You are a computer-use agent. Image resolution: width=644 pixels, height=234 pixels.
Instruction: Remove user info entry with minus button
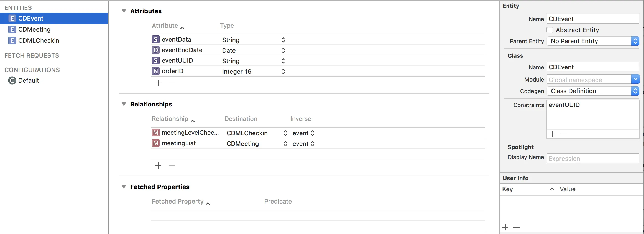point(517,227)
